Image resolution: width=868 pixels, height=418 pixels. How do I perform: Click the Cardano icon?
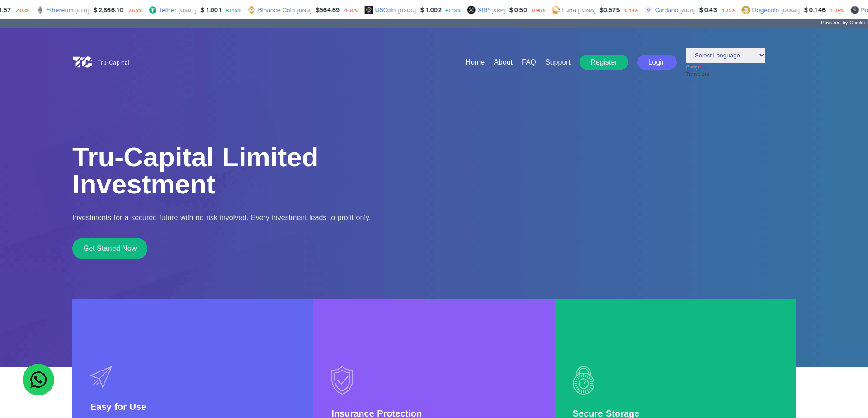tap(648, 9)
